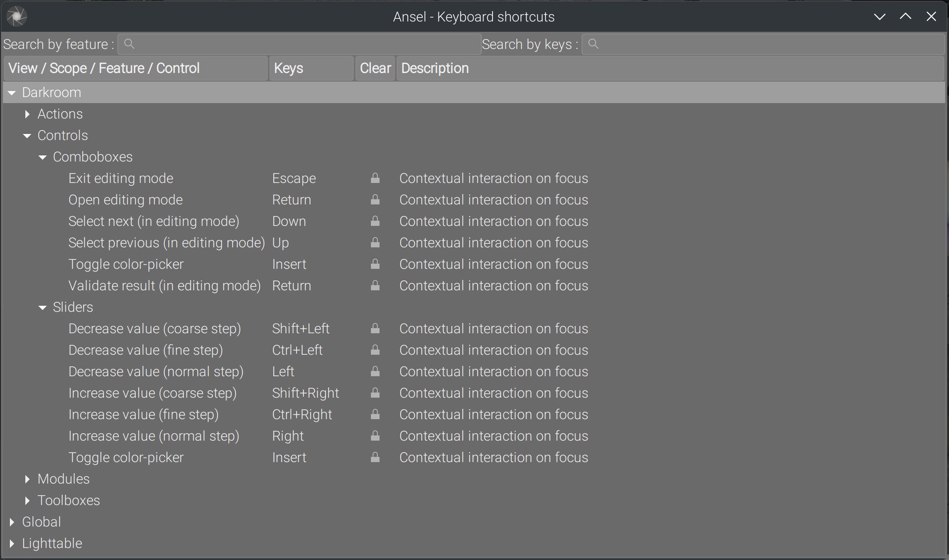Select the Exit editing mode row
949x560 pixels.
474,178
